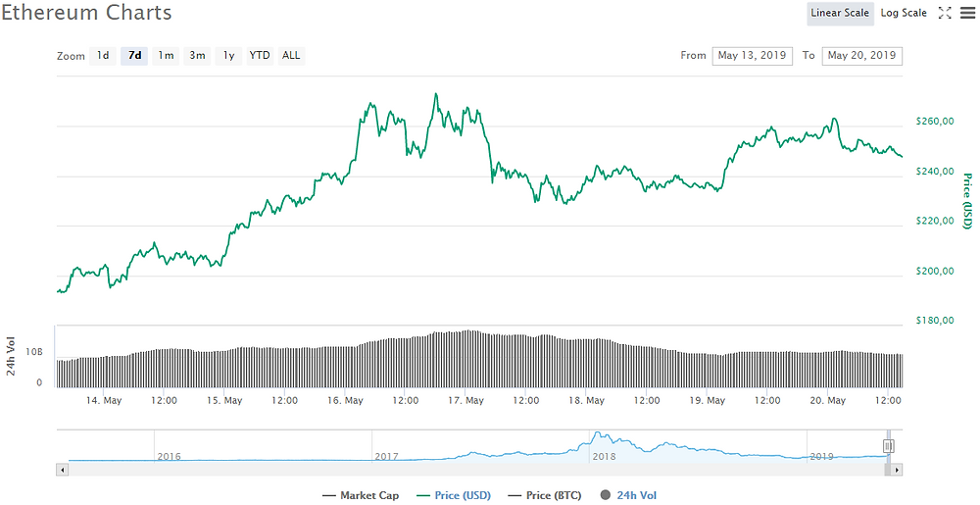This screenshot has width=980, height=505.
Task: Toggle fullscreen chart view icon
Action: click(945, 13)
